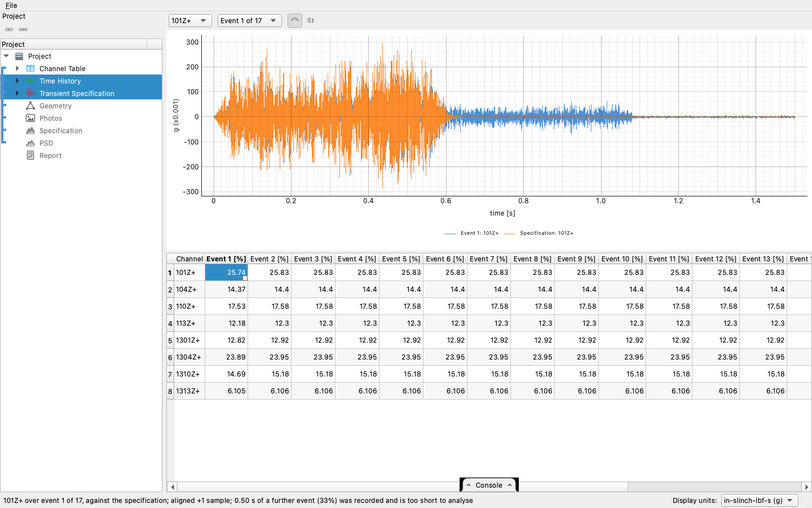812x508 pixels.
Task: Click the Display units label
Action: pos(695,500)
